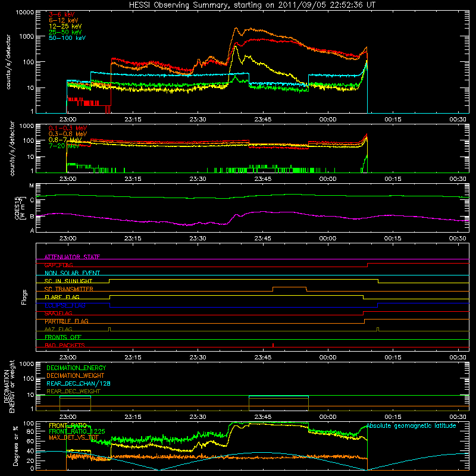Select the BAD_PACKETS flag label
This screenshot has width=476, height=476.
[65, 345]
